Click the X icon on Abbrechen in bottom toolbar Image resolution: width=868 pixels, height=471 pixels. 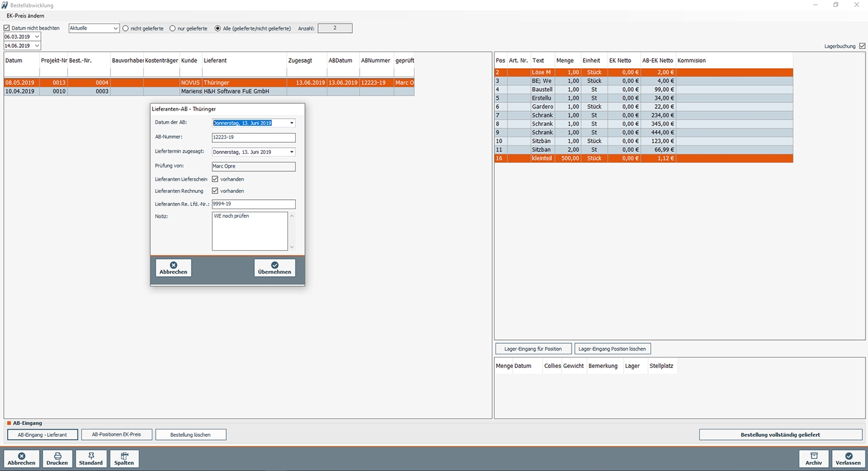21,455
